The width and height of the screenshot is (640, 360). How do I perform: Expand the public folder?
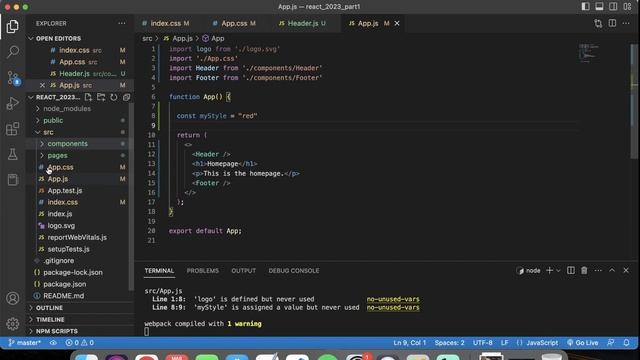[x=38, y=120]
